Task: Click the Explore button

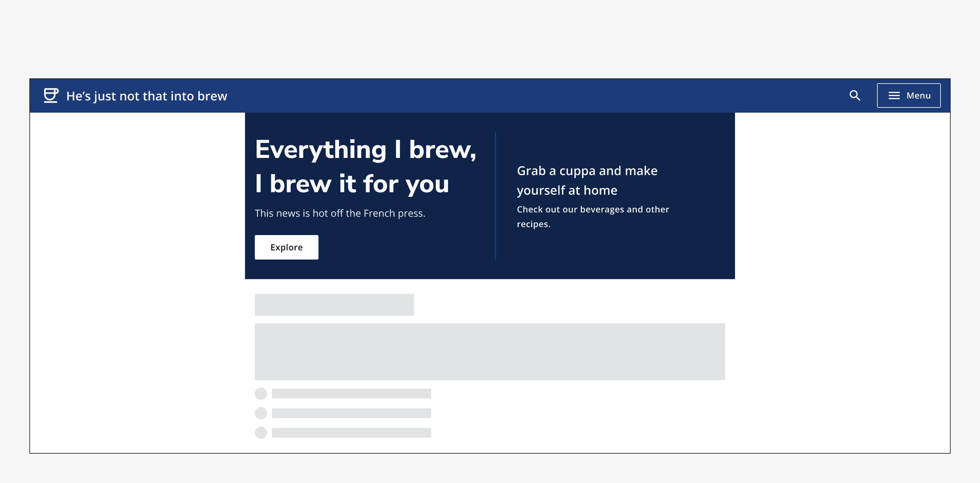Action: [x=286, y=247]
